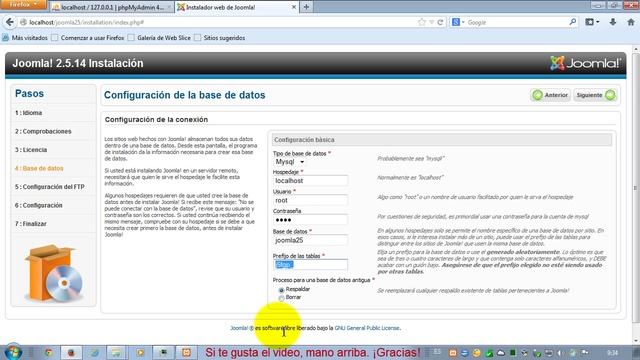
Task: Click the taskbar clock
Action: 612,353
